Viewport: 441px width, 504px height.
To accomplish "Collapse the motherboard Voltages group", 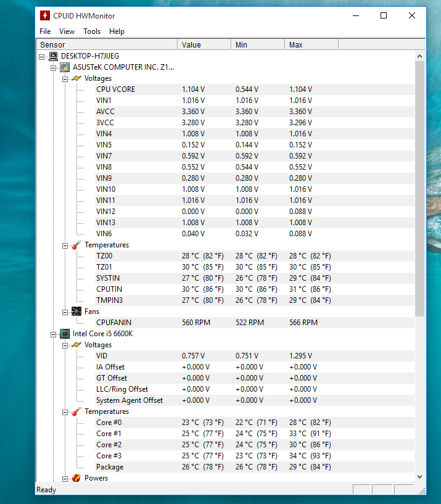I will 65,79.
